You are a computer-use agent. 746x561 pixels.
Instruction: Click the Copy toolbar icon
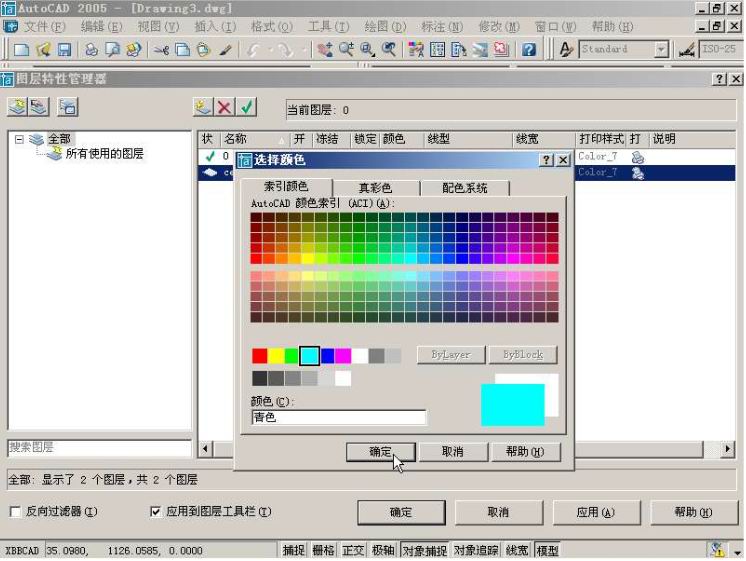[x=183, y=49]
